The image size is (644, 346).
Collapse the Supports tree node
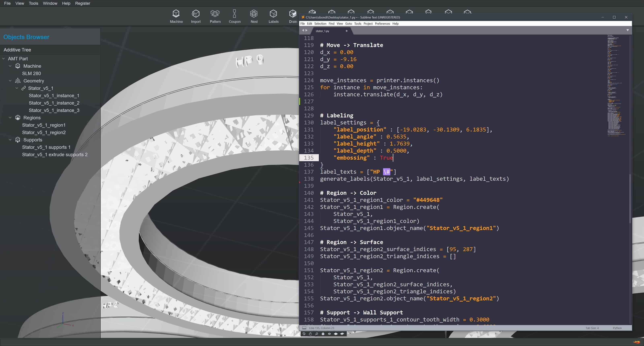pyautogui.click(x=10, y=140)
